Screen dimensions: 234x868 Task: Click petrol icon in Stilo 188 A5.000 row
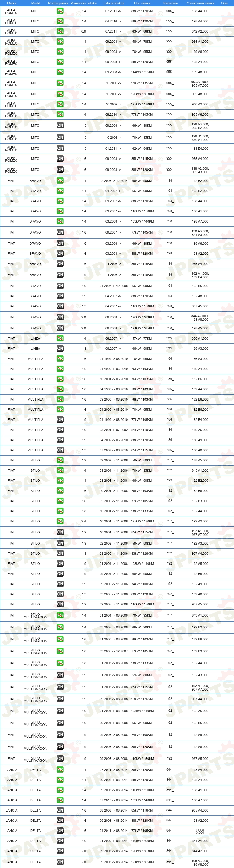(x=60, y=460)
